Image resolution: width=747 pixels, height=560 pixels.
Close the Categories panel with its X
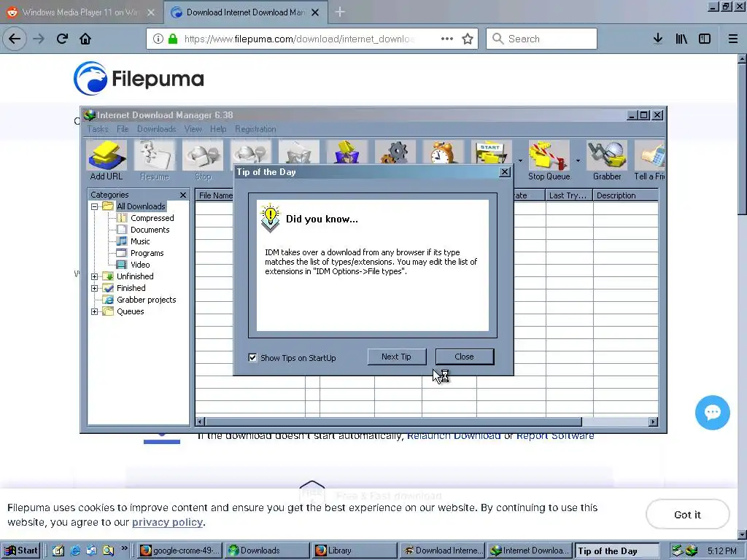[183, 195]
